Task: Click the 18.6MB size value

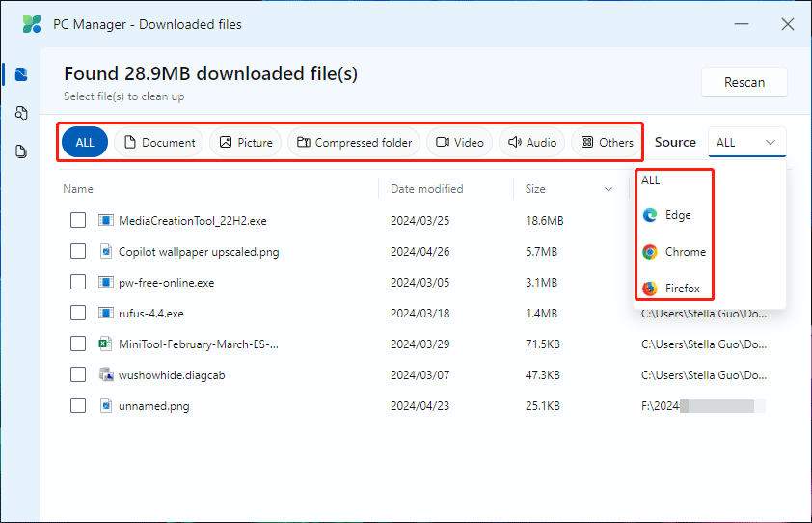Action: click(x=544, y=220)
